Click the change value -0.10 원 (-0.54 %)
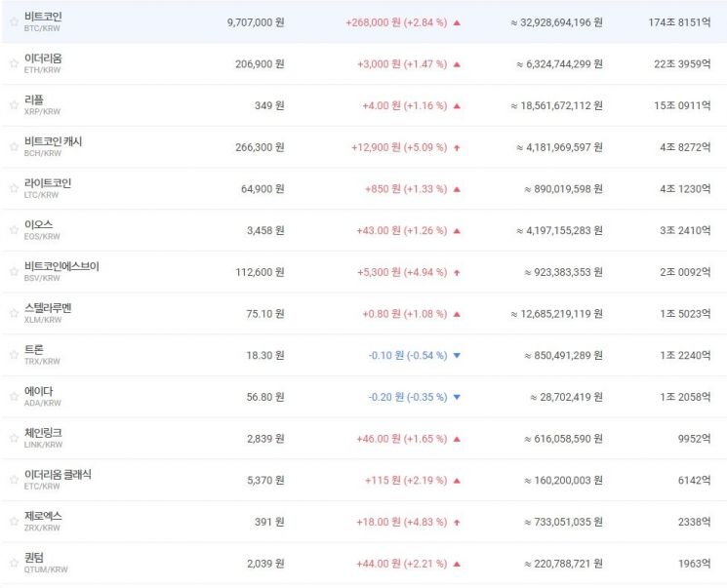727x588 pixels. 408,355
